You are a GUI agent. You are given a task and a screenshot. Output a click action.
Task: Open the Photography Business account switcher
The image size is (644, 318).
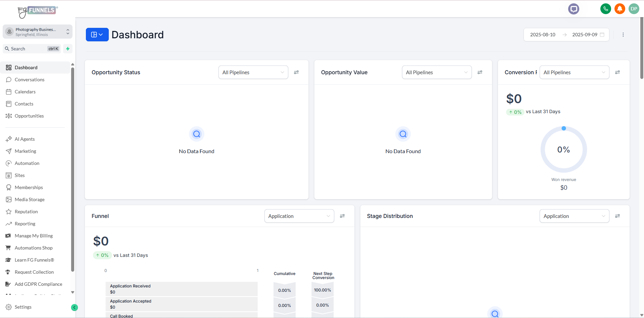pos(38,32)
